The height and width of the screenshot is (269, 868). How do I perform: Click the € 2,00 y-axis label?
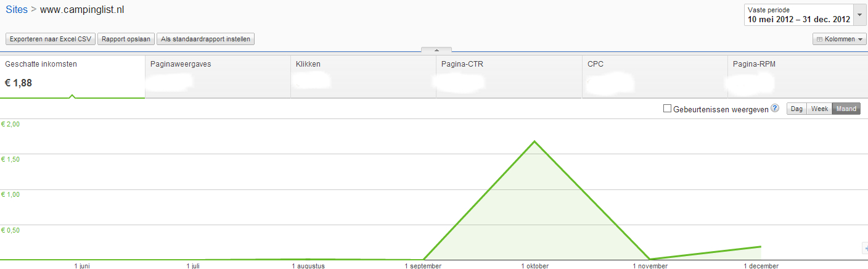click(10, 124)
